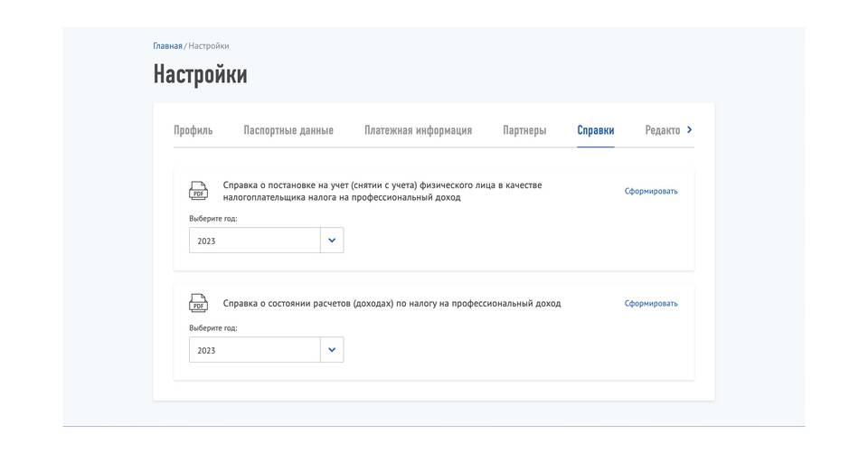
Task: Follow the Главная breadcrumb link
Action: pyautogui.click(x=167, y=46)
